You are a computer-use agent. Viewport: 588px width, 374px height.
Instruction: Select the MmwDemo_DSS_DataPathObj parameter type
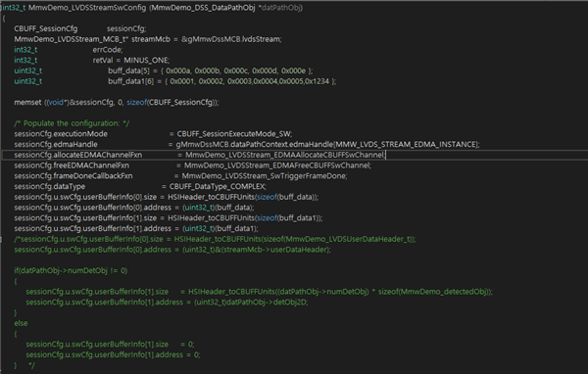pos(204,8)
